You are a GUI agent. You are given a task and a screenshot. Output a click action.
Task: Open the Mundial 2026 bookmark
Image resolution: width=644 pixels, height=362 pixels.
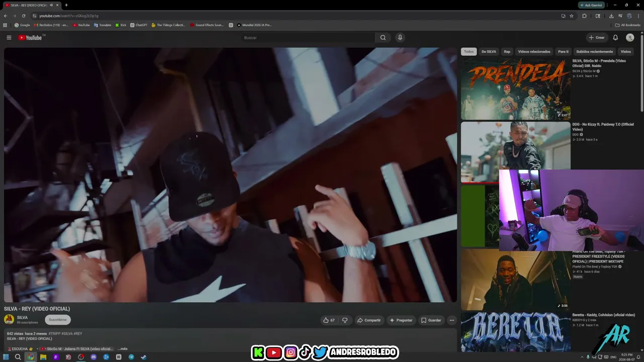point(254,25)
